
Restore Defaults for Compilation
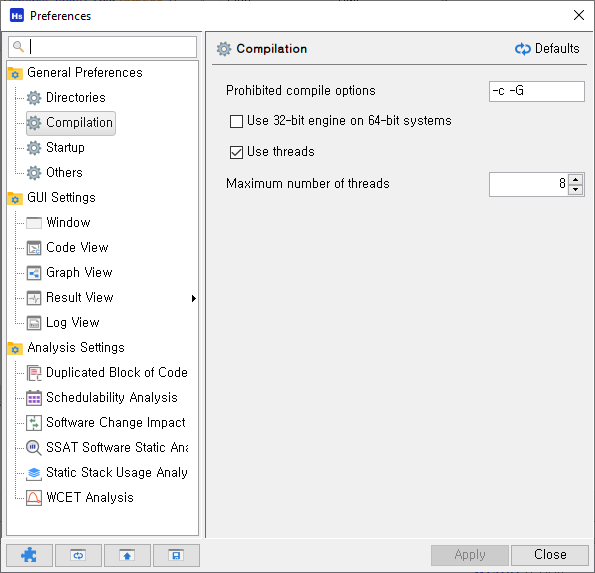(547, 49)
